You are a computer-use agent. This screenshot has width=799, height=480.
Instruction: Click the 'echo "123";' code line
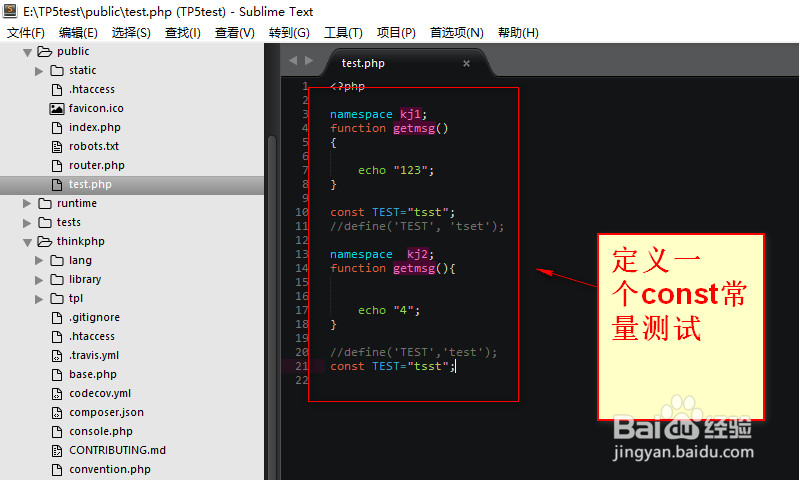pyautogui.click(x=396, y=170)
